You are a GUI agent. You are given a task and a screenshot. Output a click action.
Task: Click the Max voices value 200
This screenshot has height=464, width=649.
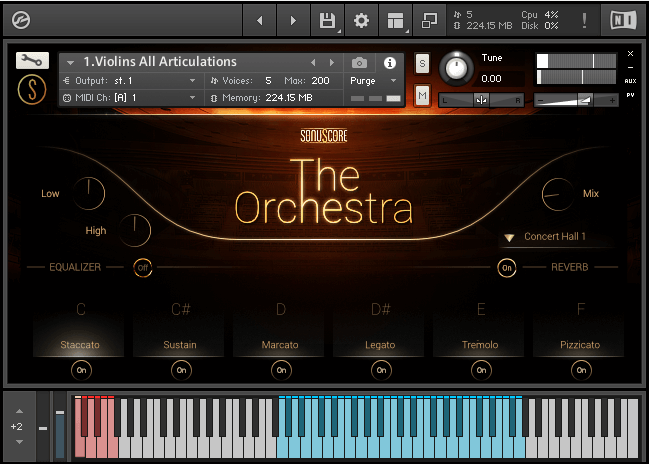[x=320, y=81]
